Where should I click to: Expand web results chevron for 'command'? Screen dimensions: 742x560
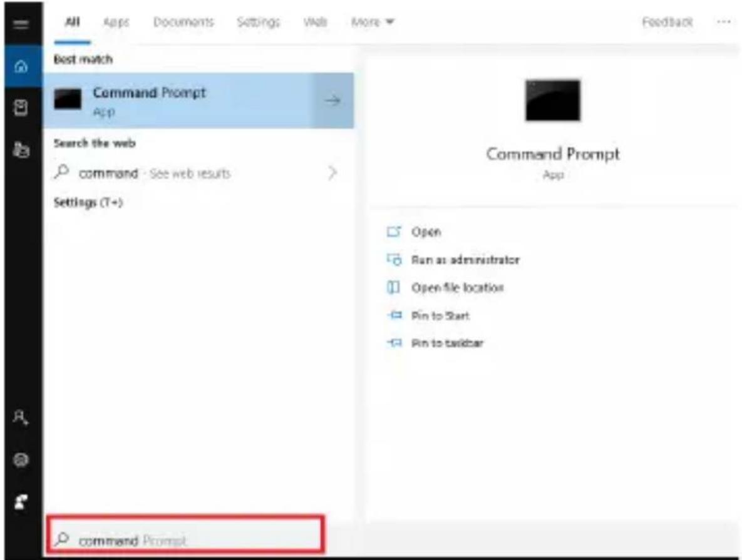(x=332, y=173)
